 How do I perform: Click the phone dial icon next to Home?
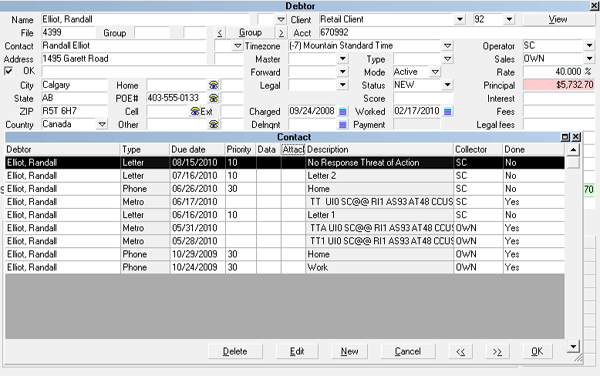point(214,85)
